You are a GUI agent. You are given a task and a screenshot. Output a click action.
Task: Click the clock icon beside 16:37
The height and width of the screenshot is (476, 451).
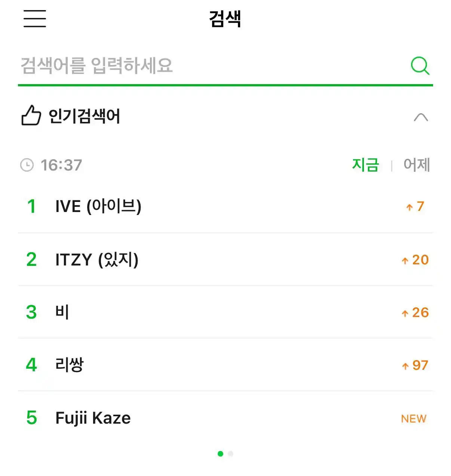point(27,165)
